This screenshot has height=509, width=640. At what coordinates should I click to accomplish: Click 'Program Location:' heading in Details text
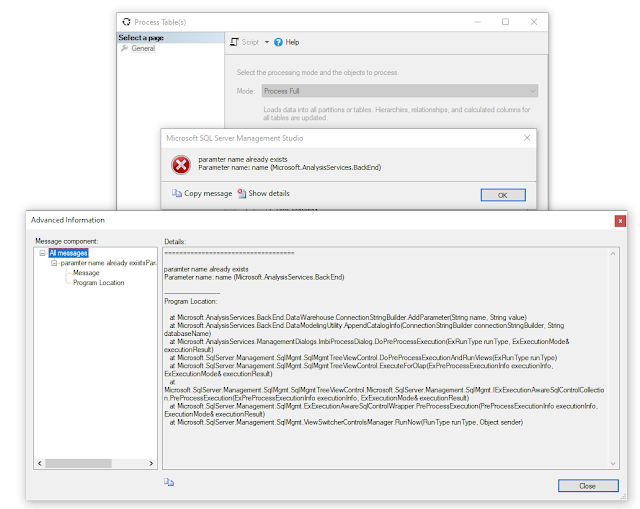191,301
